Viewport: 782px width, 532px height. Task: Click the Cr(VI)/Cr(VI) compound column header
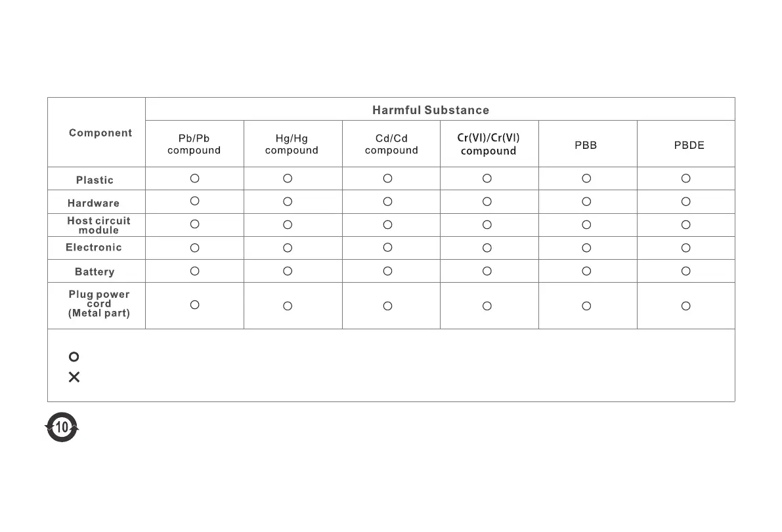[x=489, y=144]
